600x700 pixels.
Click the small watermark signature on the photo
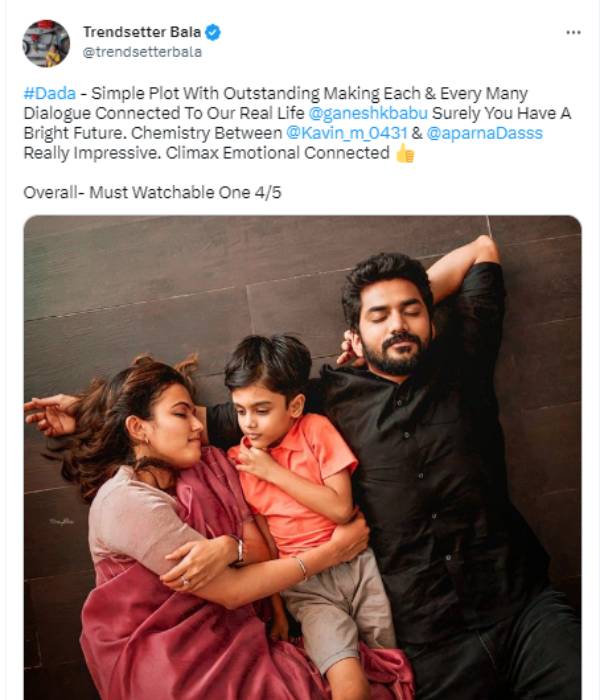(x=62, y=521)
